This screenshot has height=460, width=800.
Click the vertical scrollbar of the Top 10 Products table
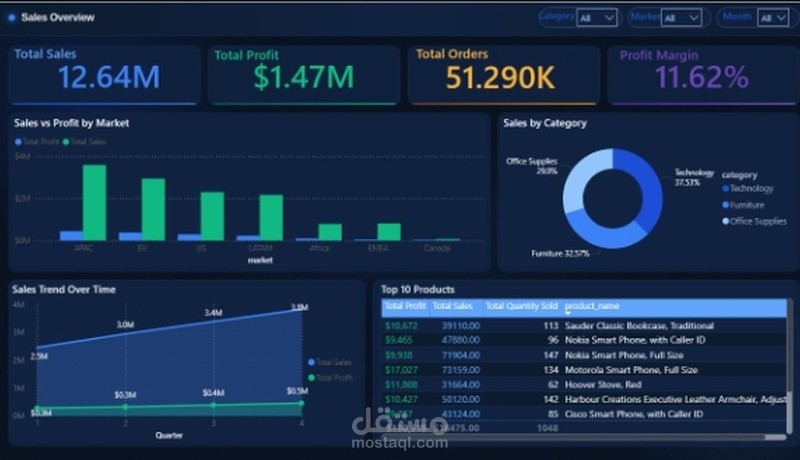[790, 365]
